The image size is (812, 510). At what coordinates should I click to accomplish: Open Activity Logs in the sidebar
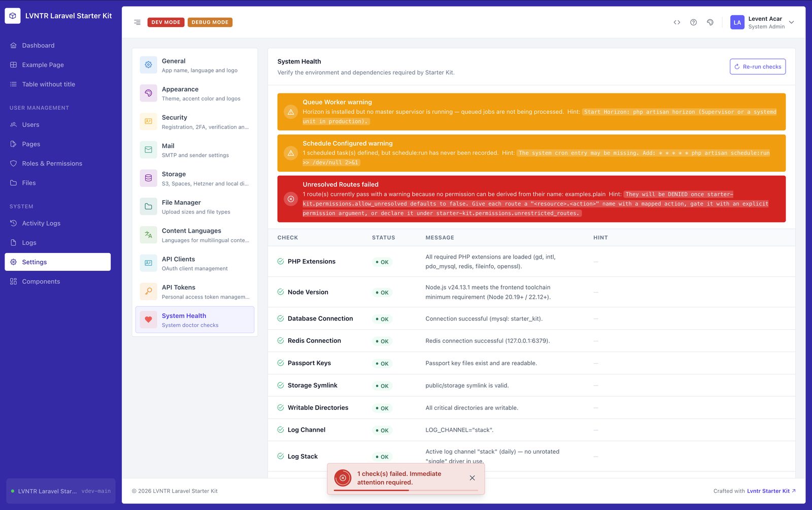point(58,224)
